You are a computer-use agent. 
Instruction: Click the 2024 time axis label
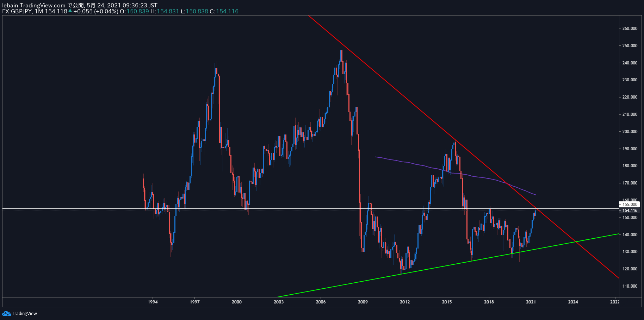click(573, 302)
